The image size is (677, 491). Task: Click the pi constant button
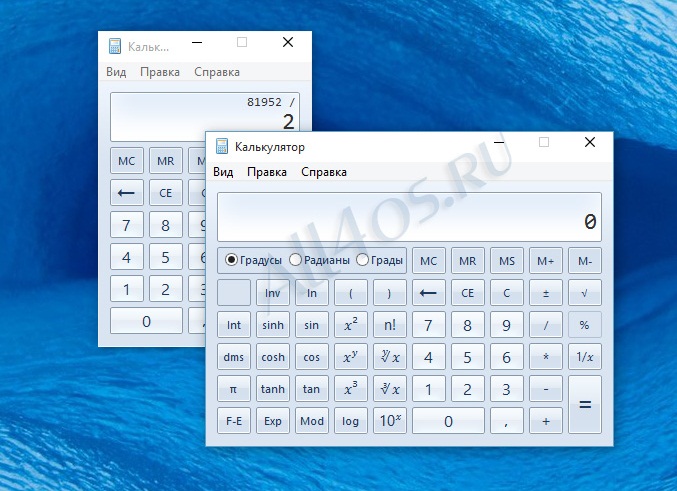pos(234,389)
